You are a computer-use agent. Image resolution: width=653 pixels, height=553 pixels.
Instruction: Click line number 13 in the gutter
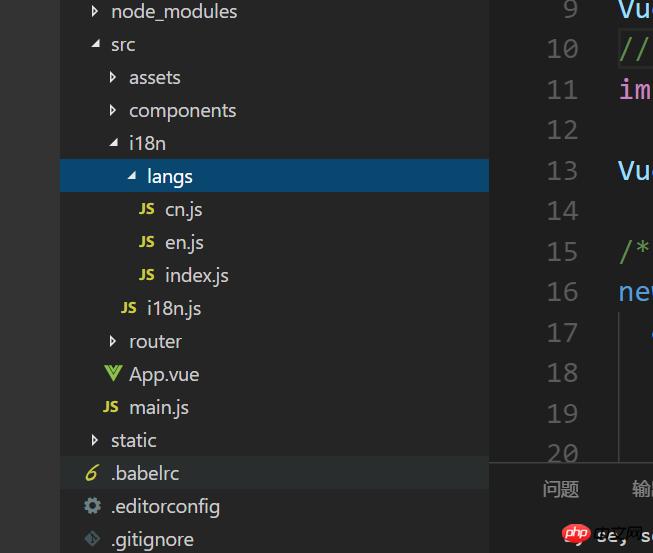pyautogui.click(x=562, y=170)
